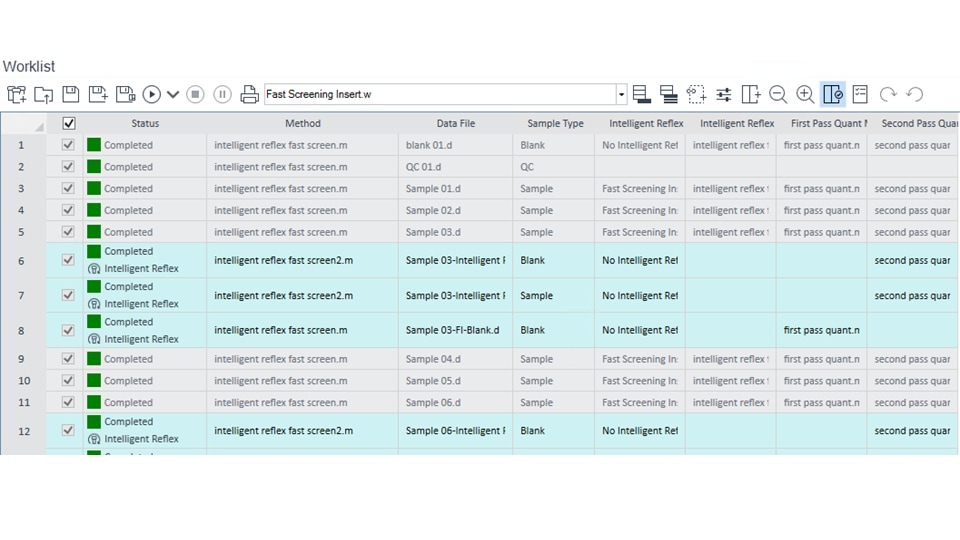Open a worklist with the folder icon
960x540 pixels.
43,94
